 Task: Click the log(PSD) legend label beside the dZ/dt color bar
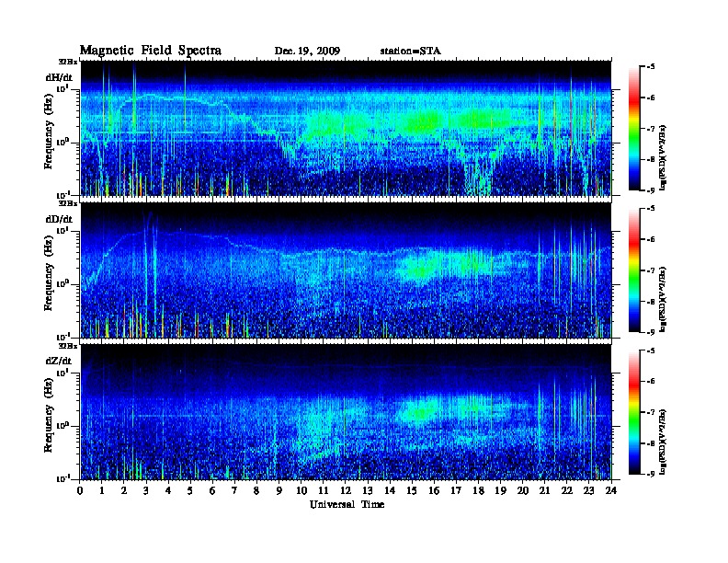point(664,442)
